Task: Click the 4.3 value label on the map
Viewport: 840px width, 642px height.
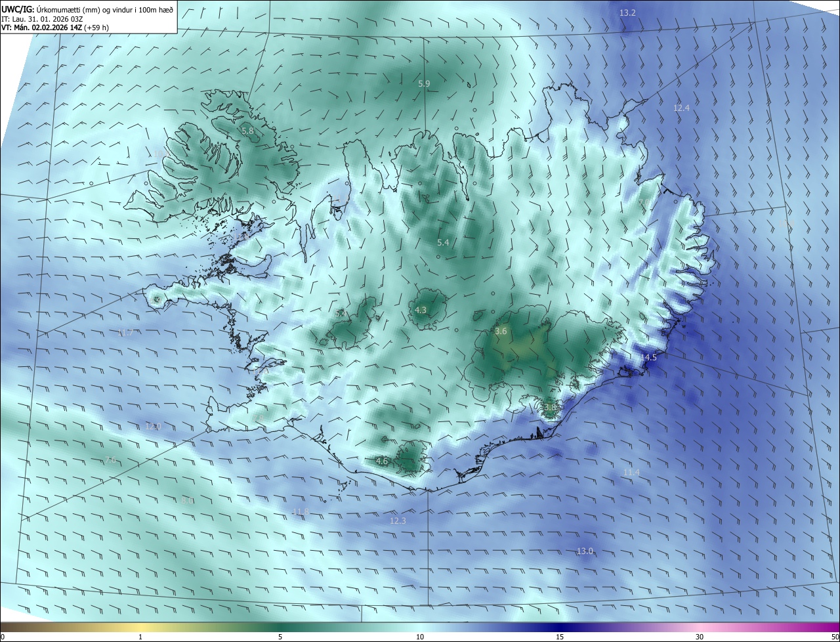Action: coord(421,310)
